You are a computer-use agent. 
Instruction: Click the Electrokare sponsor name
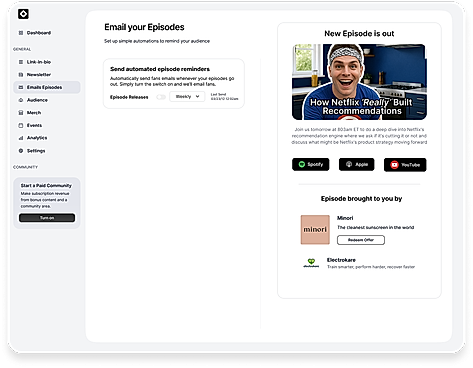tap(341, 260)
